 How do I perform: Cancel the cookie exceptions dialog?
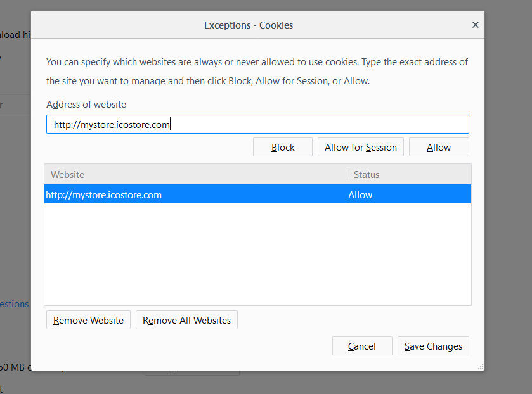click(x=361, y=346)
